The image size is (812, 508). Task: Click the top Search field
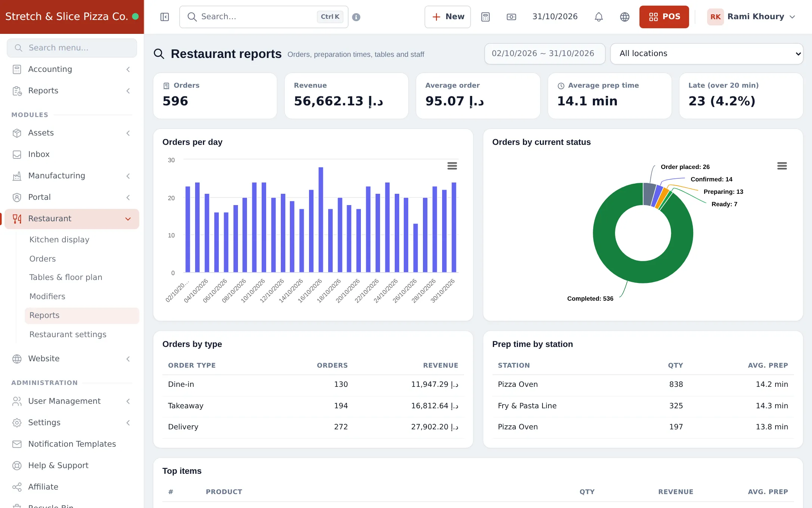264,17
